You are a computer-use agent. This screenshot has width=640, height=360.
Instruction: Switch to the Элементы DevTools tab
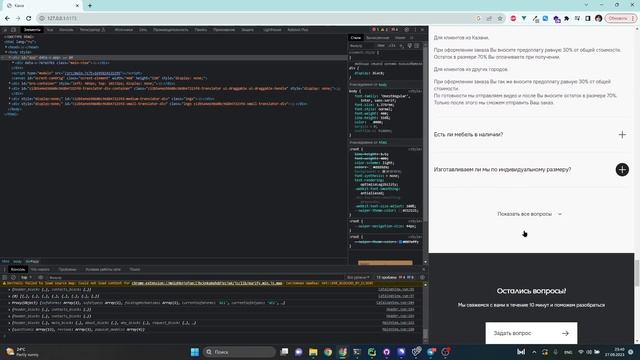pyautogui.click(x=32, y=30)
